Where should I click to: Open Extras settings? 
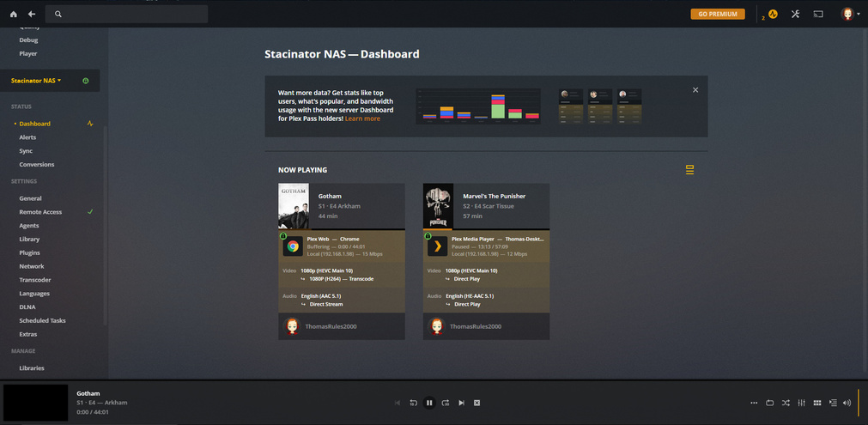point(28,334)
